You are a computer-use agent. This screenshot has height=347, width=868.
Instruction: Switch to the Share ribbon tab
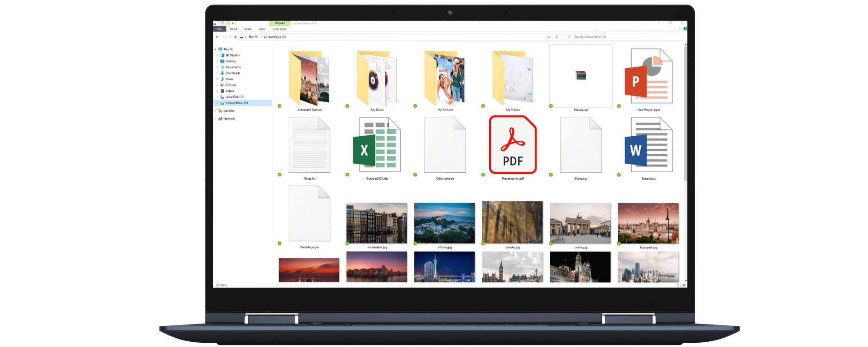tap(248, 29)
